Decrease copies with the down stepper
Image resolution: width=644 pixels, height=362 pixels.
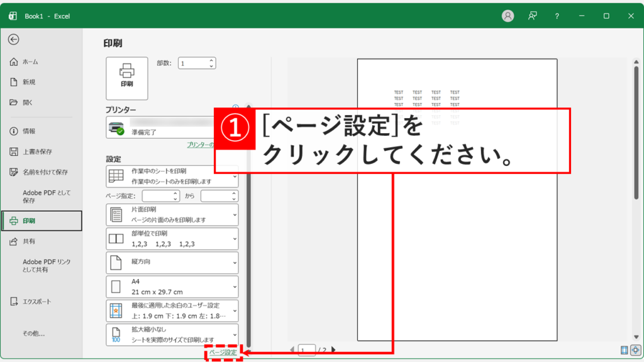tap(211, 66)
